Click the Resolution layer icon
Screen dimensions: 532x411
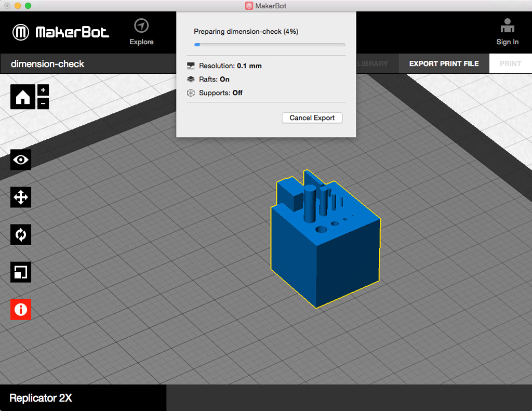[191, 65]
